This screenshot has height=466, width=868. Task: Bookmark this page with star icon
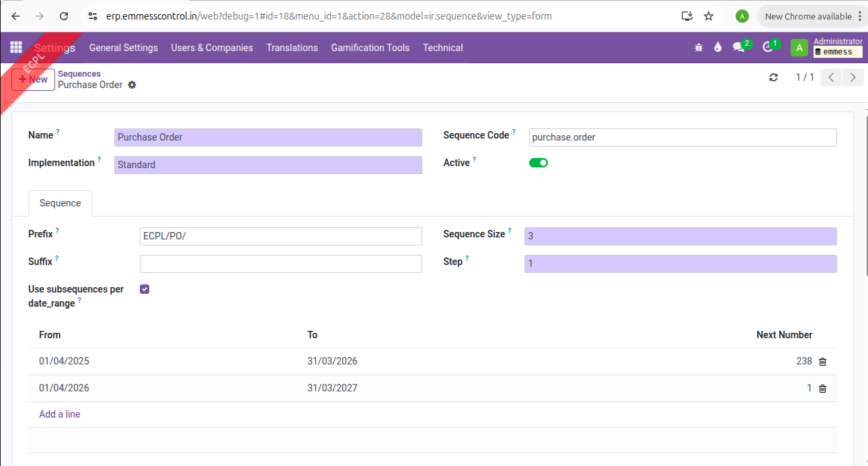coord(709,16)
